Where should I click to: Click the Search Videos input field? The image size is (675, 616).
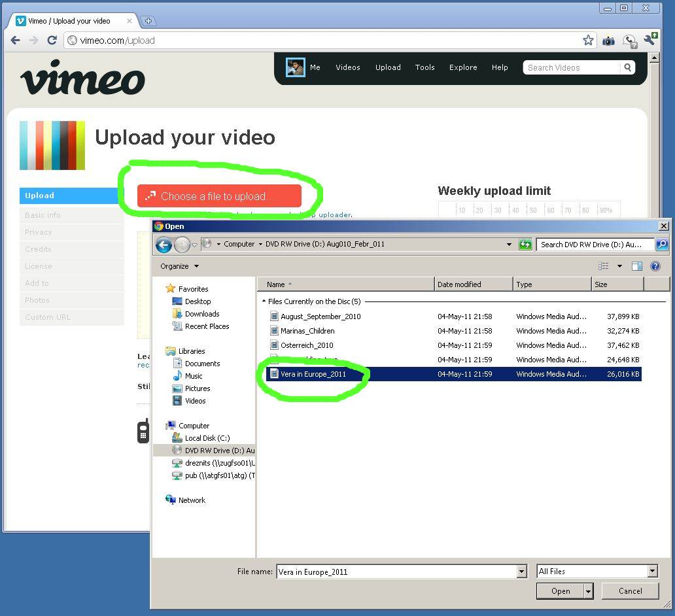[x=571, y=67]
